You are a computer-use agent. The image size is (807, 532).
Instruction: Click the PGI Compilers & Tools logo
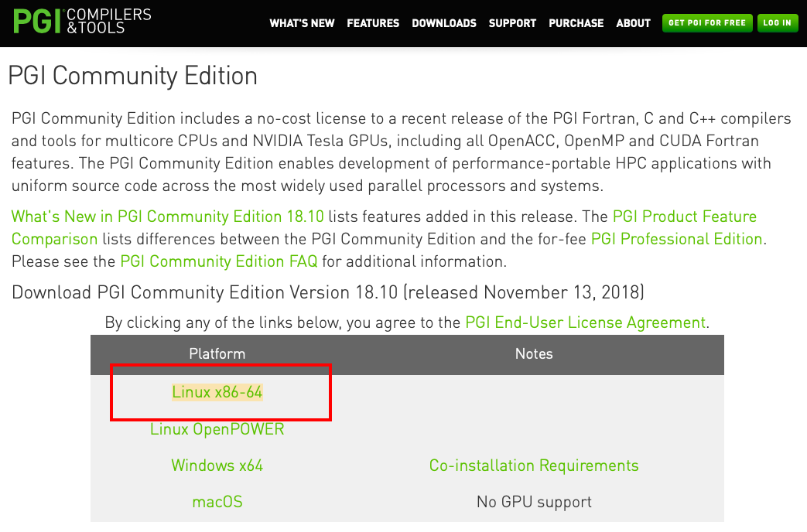pos(82,22)
